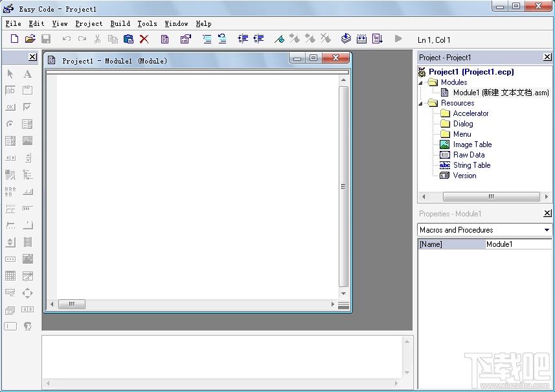Viewport: 555px width, 392px height.
Task: Click the code editor vertical scrollbar thumb
Action: pyautogui.click(x=343, y=186)
